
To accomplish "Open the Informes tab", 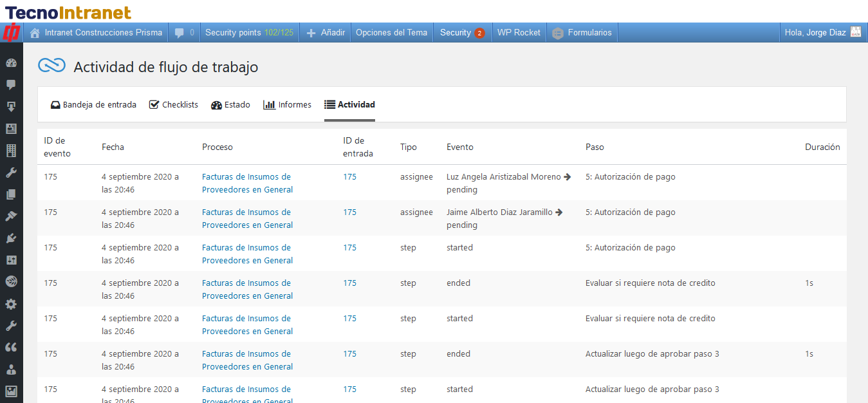I will tap(288, 105).
